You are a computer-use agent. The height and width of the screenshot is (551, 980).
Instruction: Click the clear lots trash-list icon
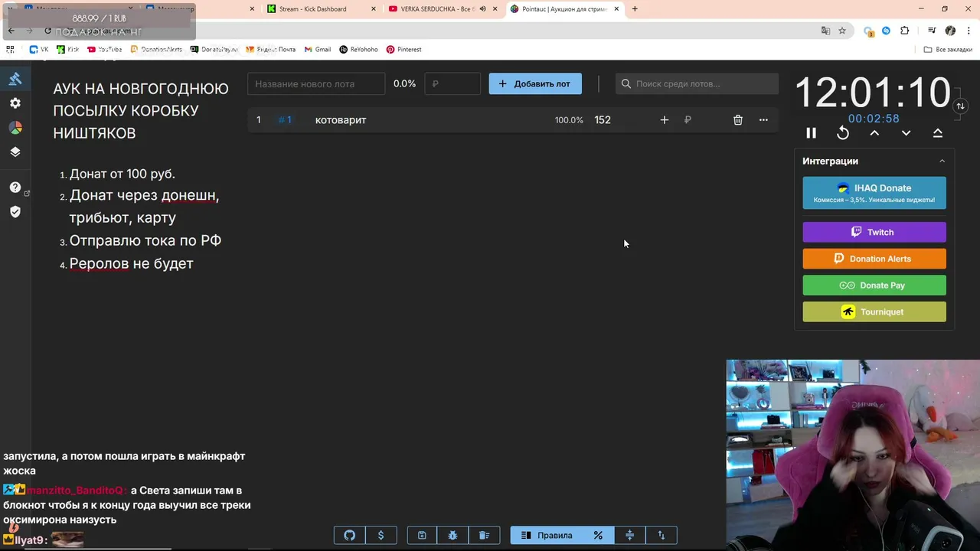coord(484,535)
